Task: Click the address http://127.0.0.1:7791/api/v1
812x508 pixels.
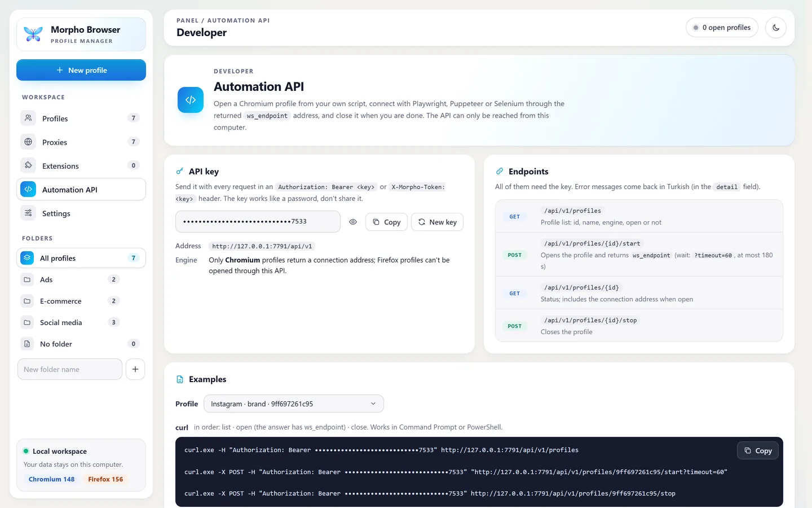Action: [262, 246]
